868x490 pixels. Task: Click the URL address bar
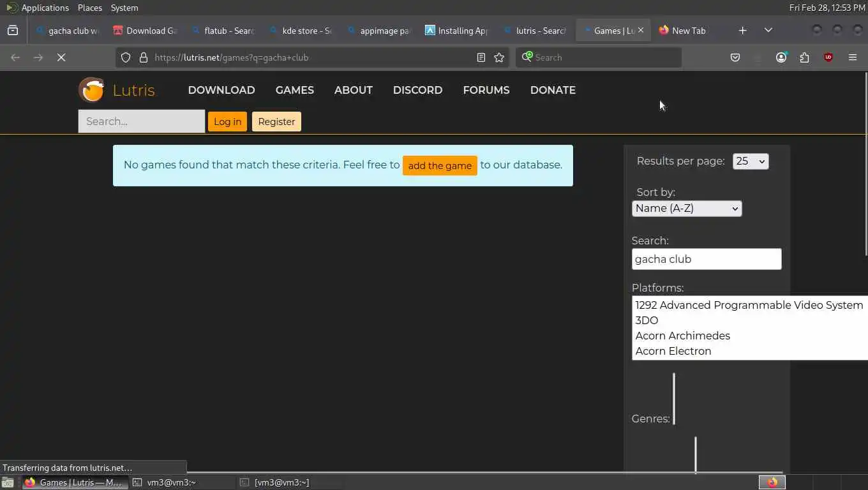tap(313, 57)
